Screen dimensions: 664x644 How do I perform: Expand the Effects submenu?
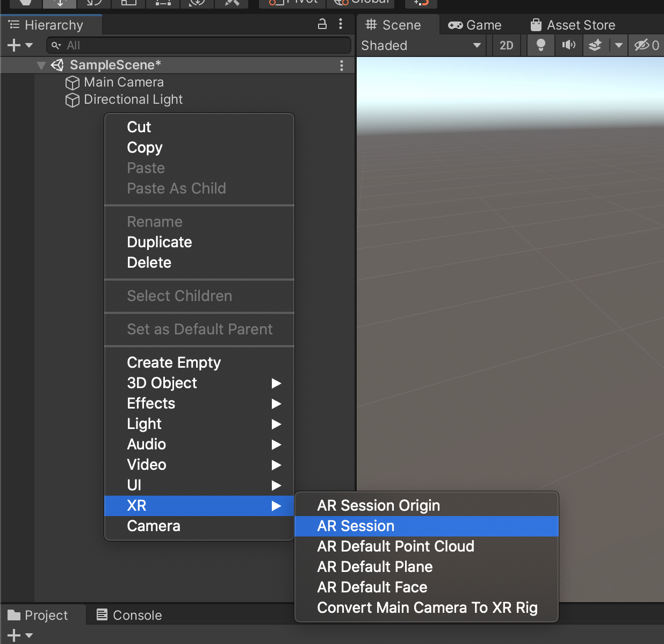[199, 403]
